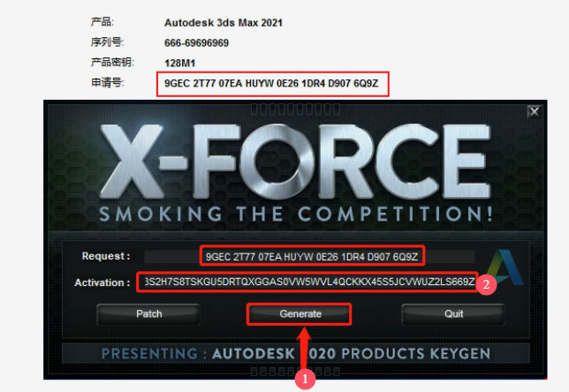Click the Activation label text

102,283
